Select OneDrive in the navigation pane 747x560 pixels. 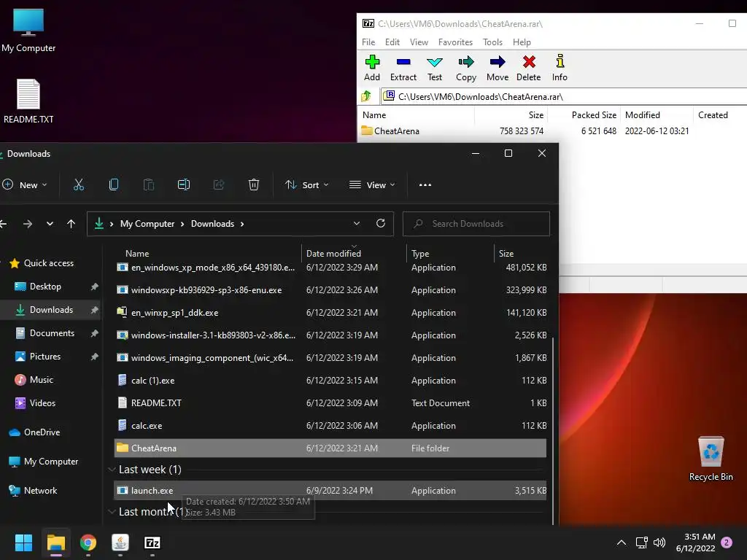(x=42, y=432)
